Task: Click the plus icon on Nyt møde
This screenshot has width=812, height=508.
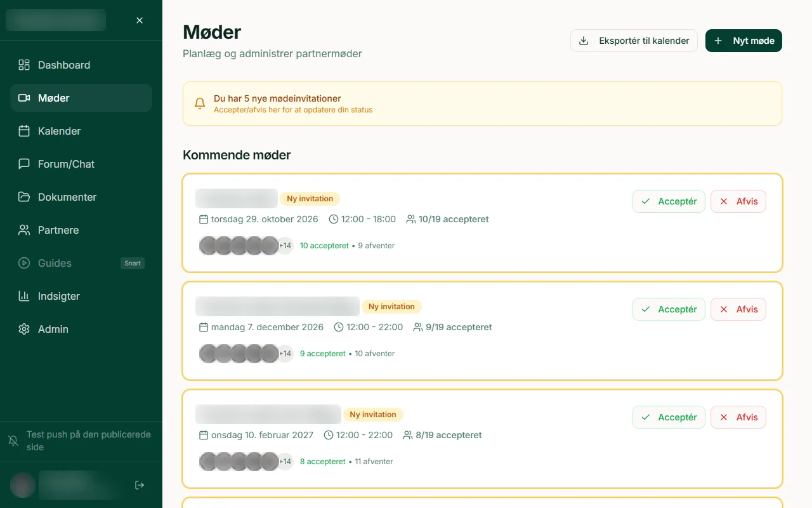Action: [x=718, y=41]
